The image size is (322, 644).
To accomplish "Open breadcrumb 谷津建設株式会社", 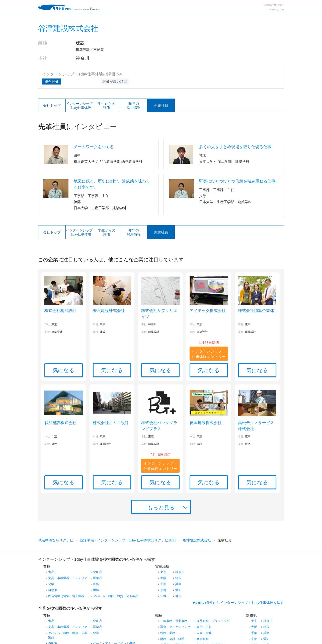I will coord(197,540).
